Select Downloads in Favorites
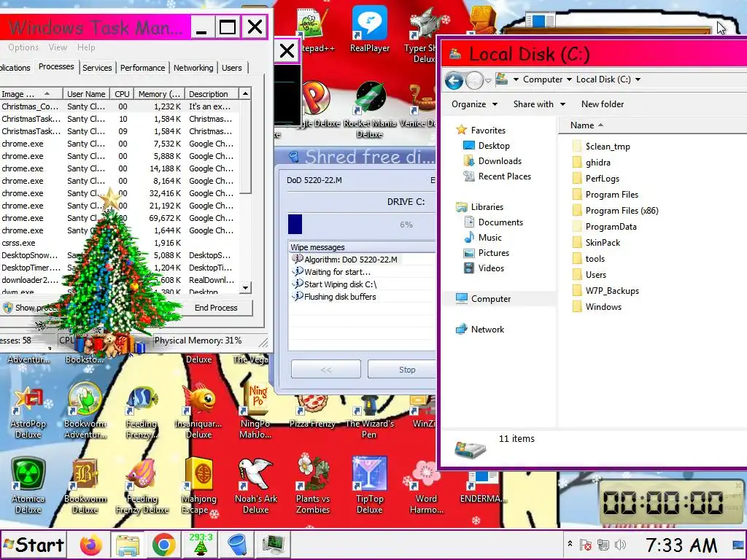The width and height of the screenshot is (747, 560). coord(500,161)
